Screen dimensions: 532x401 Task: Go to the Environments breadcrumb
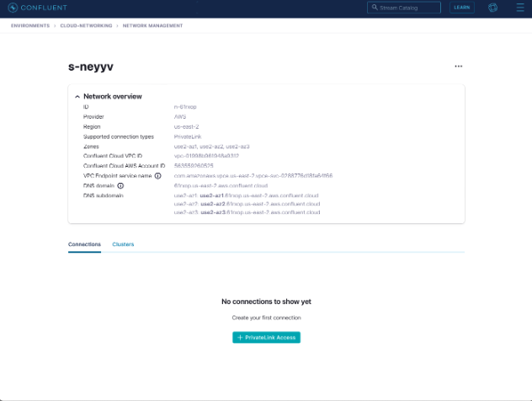click(30, 26)
